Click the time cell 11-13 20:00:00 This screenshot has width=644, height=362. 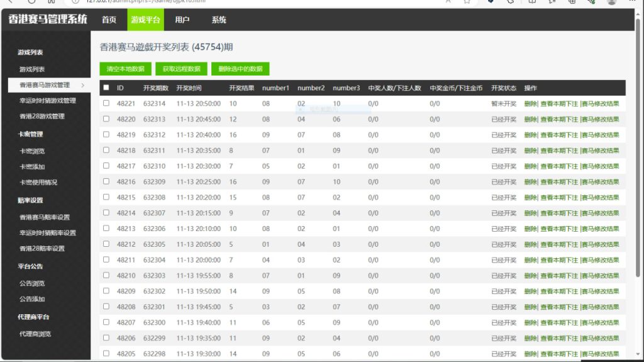[x=198, y=260]
